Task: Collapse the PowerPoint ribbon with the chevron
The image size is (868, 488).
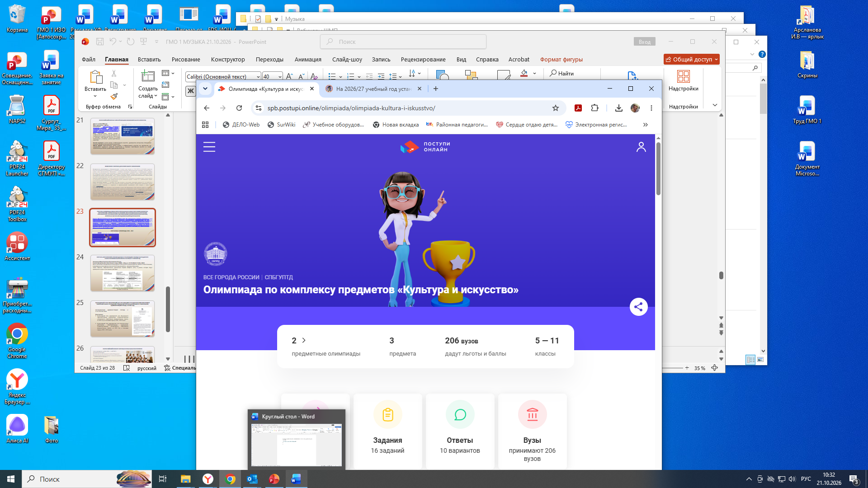Action: point(715,105)
